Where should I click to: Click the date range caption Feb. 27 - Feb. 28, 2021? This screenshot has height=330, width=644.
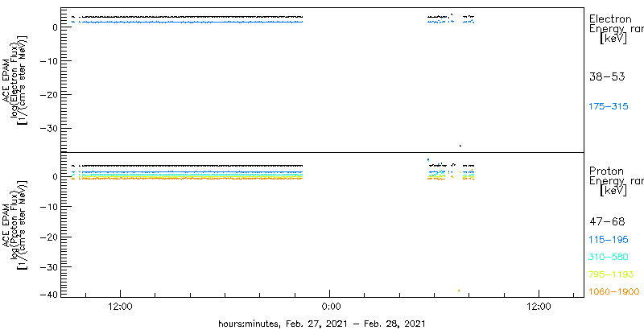click(x=321, y=324)
